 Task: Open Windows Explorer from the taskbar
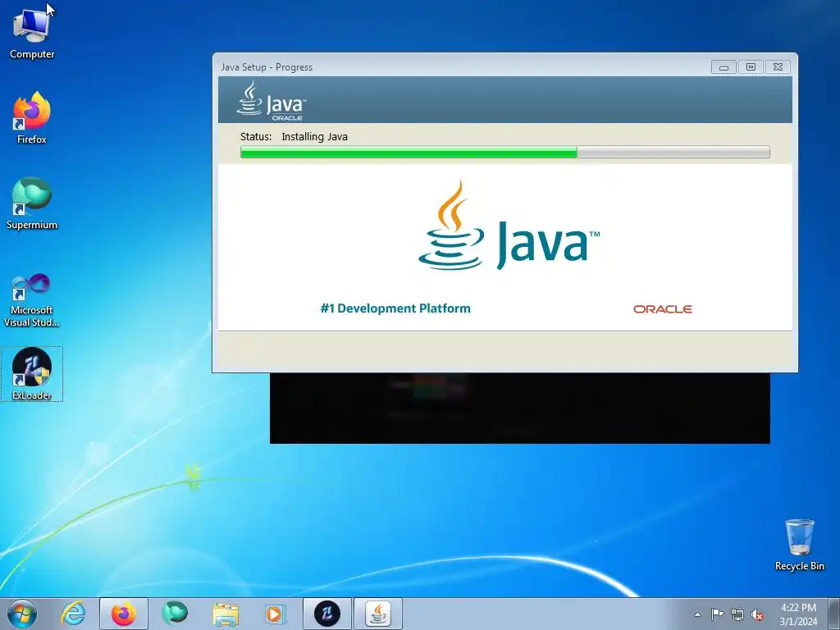click(226, 614)
